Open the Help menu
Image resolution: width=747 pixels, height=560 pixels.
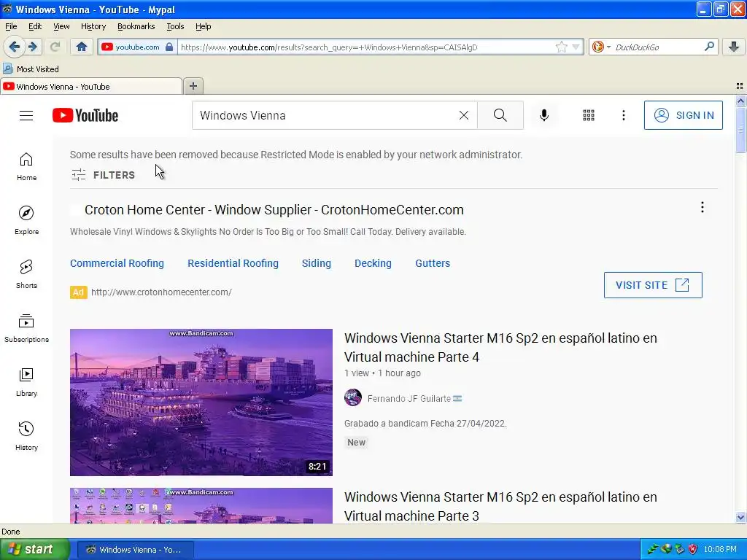pos(204,26)
